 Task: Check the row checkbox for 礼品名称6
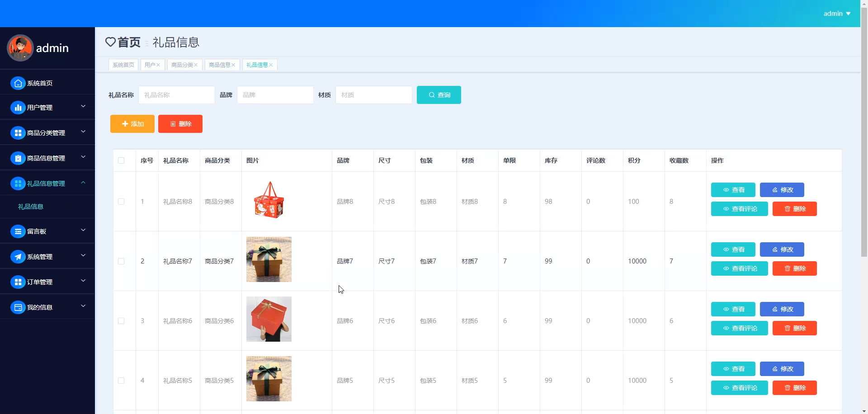[x=121, y=321]
